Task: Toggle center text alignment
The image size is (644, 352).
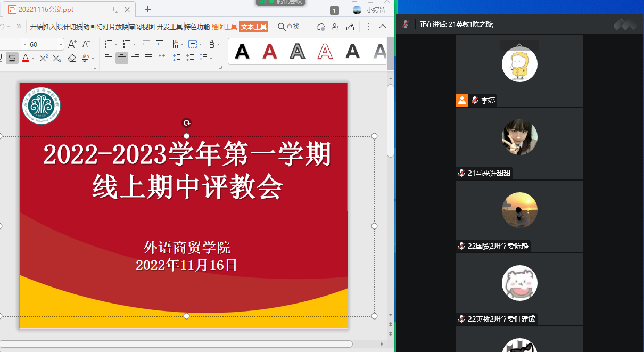Action: point(122,58)
